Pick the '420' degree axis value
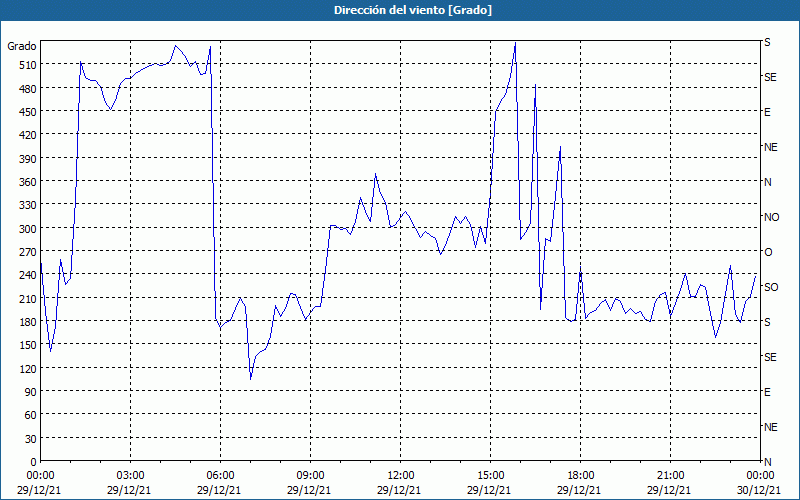Screen dimensions: 800x500 [x=28, y=135]
